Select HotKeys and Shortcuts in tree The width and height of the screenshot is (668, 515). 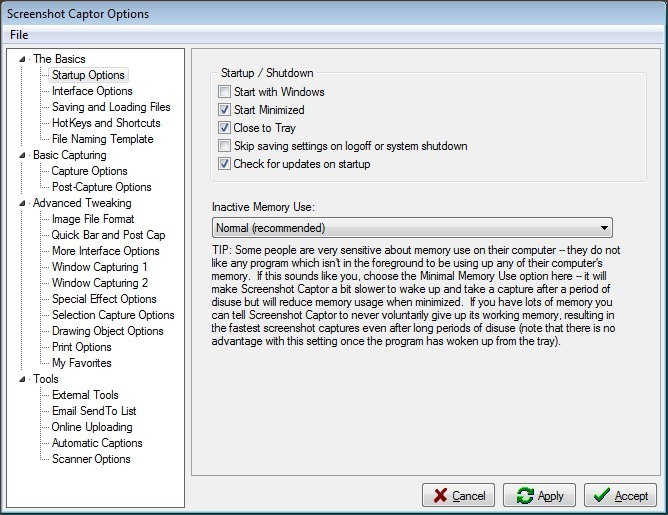pyautogui.click(x=106, y=123)
